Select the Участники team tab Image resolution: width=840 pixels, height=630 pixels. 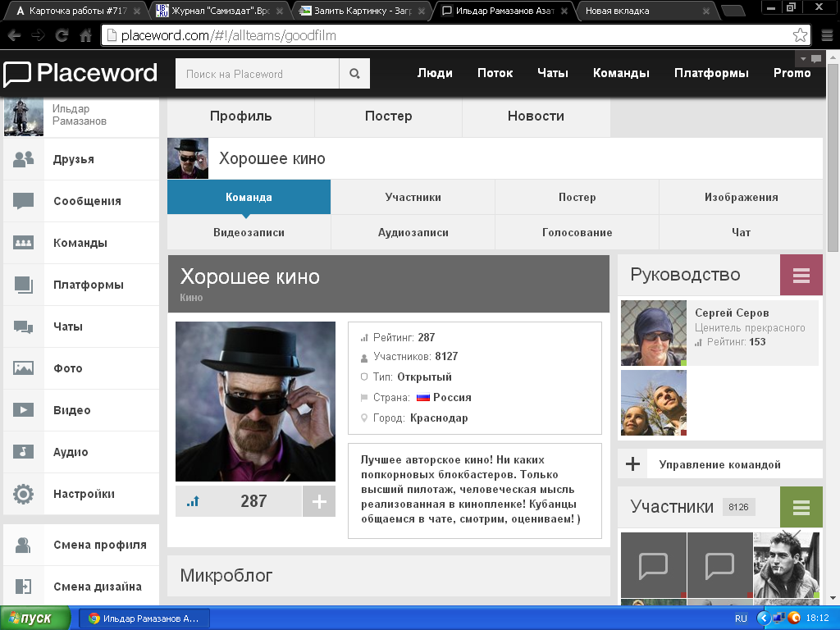(413, 197)
